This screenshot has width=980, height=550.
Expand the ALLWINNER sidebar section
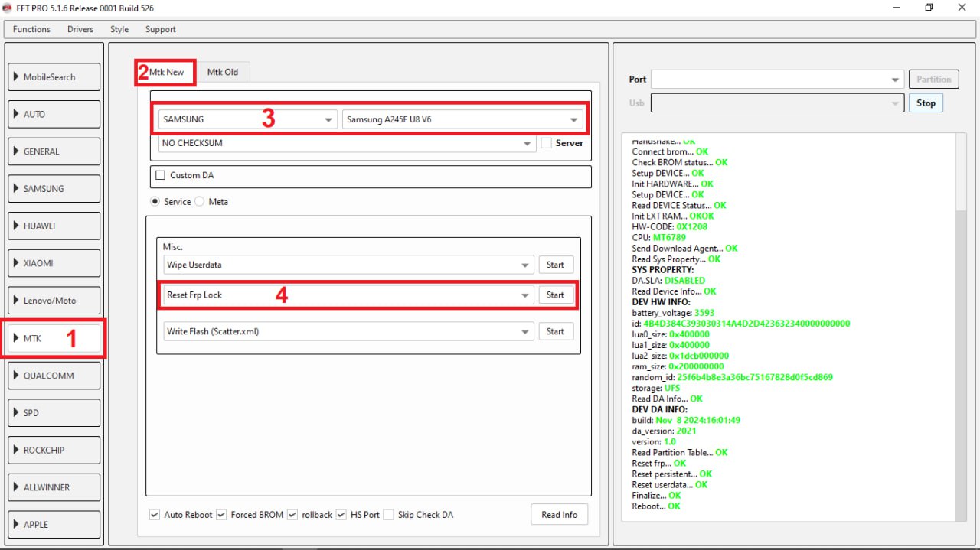[x=54, y=487]
